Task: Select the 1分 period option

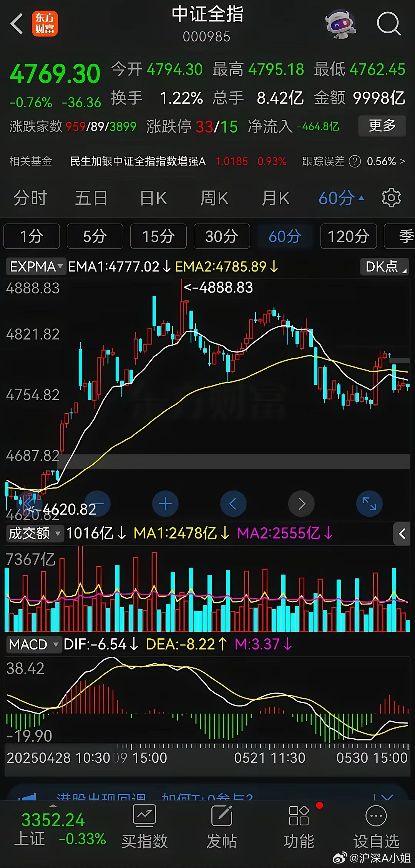Action: [x=32, y=236]
